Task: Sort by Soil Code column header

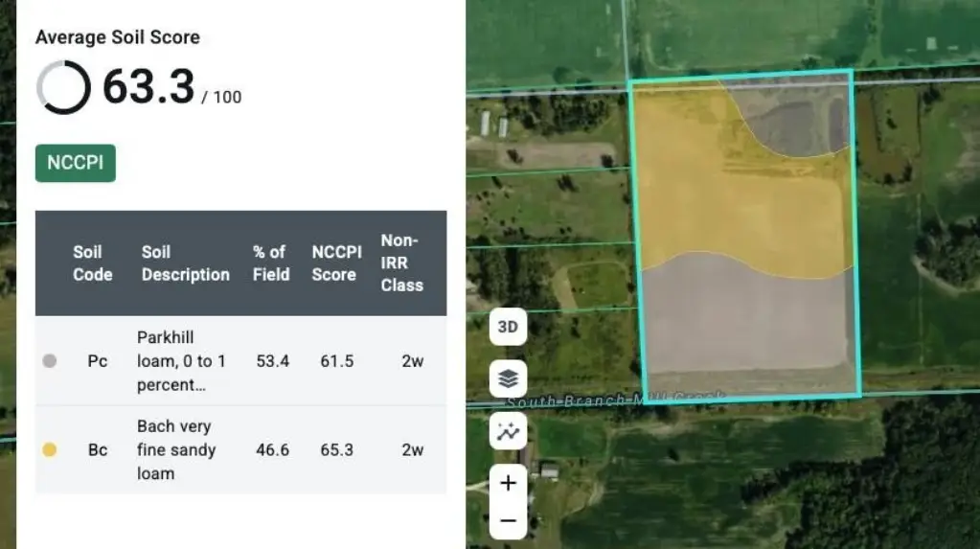Action: click(93, 263)
